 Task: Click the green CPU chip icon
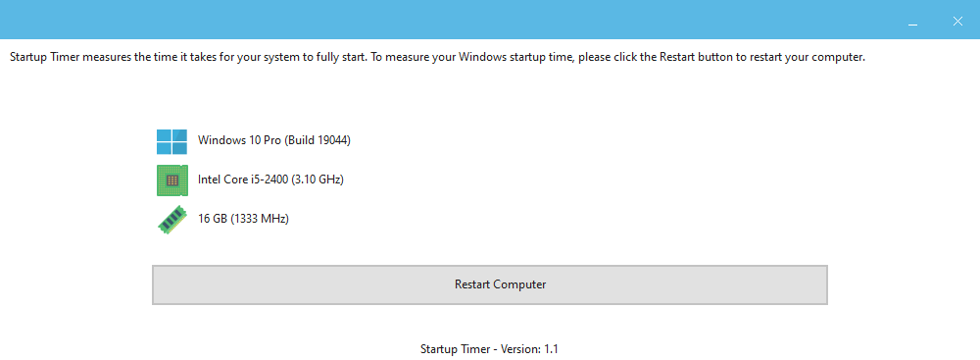point(171,180)
